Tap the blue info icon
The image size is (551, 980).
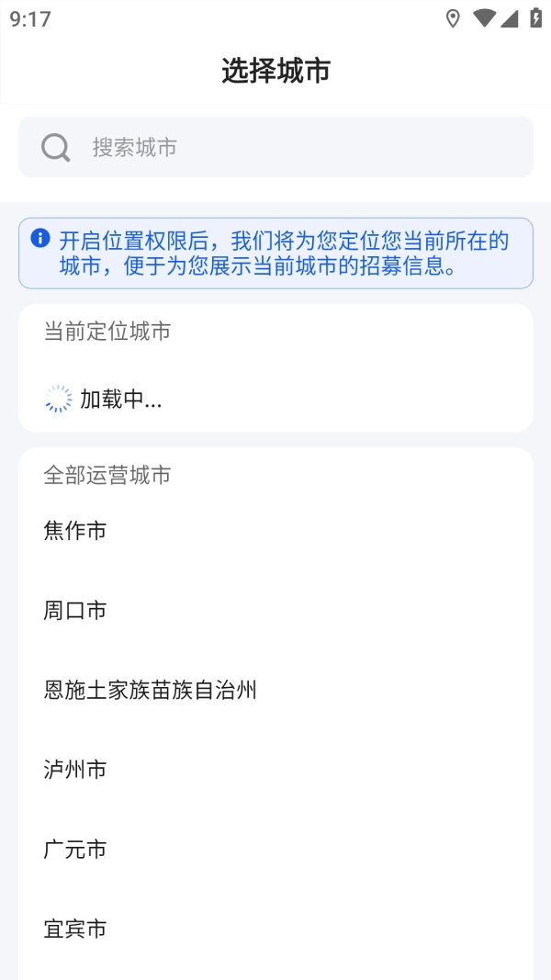[x=40, y=239]
